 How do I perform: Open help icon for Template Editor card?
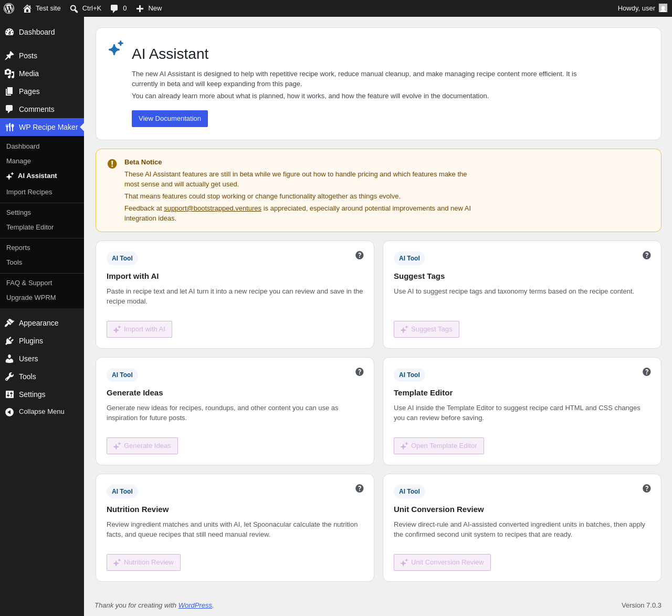[647, 372]
